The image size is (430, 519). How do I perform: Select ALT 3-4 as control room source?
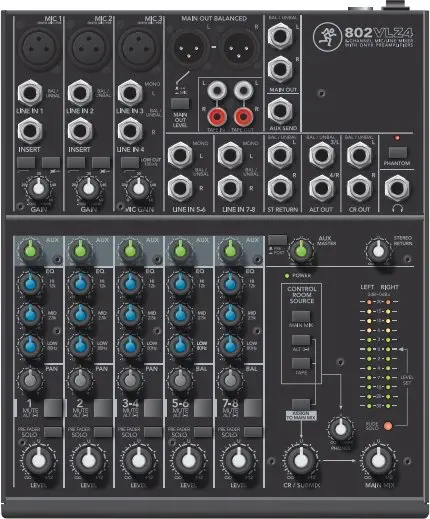pos(301,340)
